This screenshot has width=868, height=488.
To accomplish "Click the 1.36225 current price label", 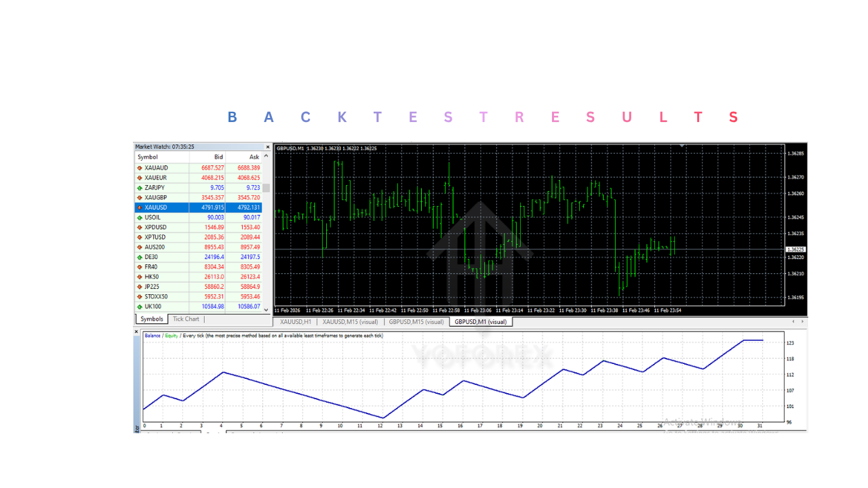I will tap(795, 249).
